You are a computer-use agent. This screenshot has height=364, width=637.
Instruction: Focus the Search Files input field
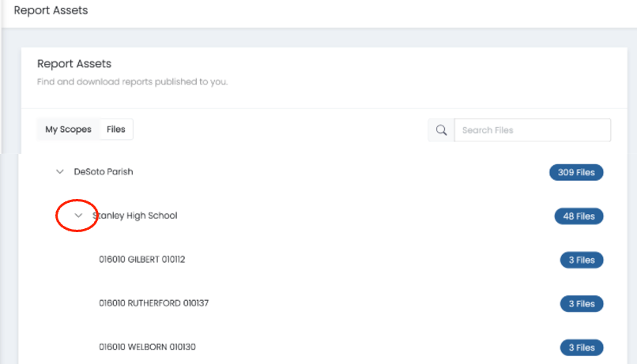tap(532, 130)
